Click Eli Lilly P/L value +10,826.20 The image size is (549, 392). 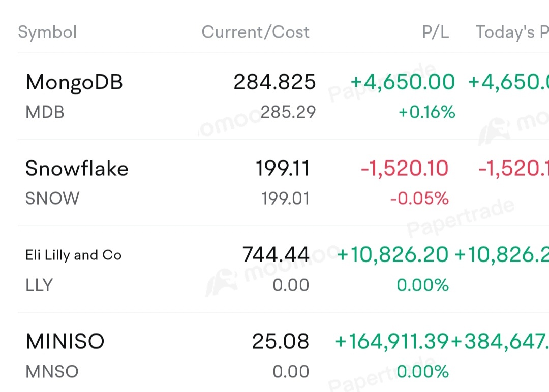click(392, 254)
